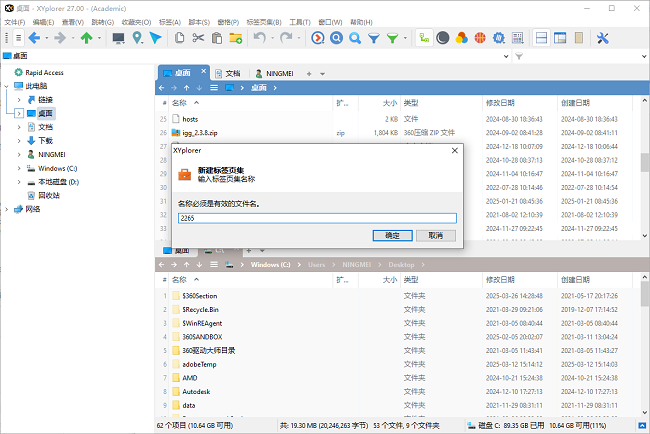Click the tab set name input field
Image resolution: width=650 pixels, height=434 pixels.
[317, 218]
